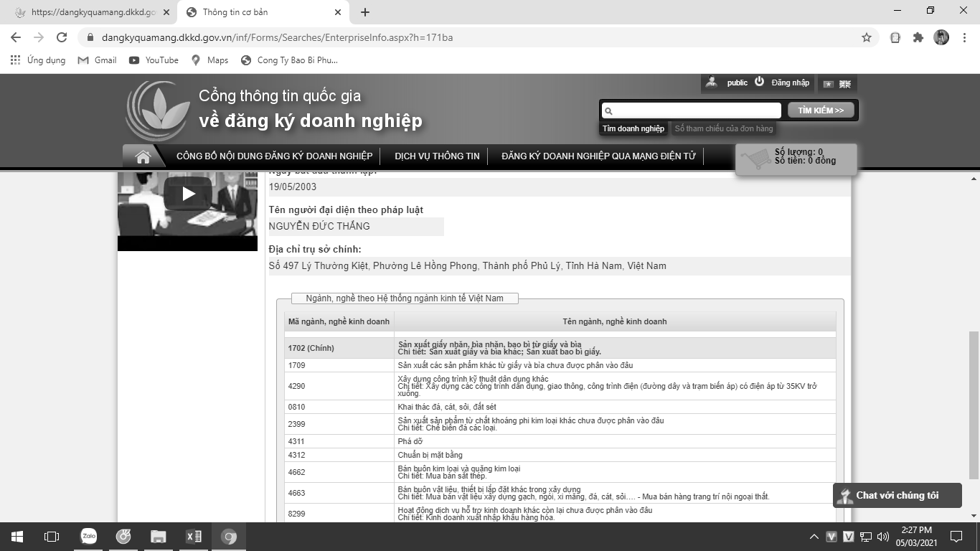Click the Chat với chúng tôi button

click(x=897, y=495)
